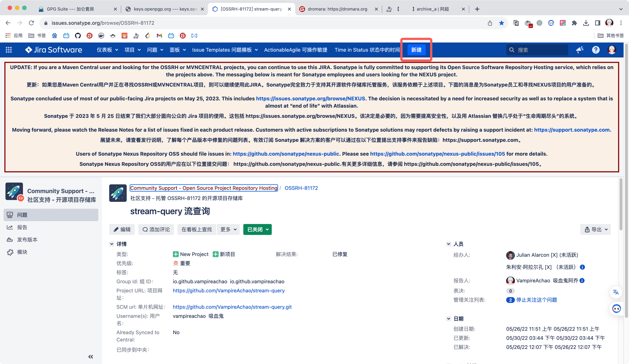The image size is (629, 364).
Task: Open the GitHub bookmark icon in the bookmarks bar
Action: (78, 36)
